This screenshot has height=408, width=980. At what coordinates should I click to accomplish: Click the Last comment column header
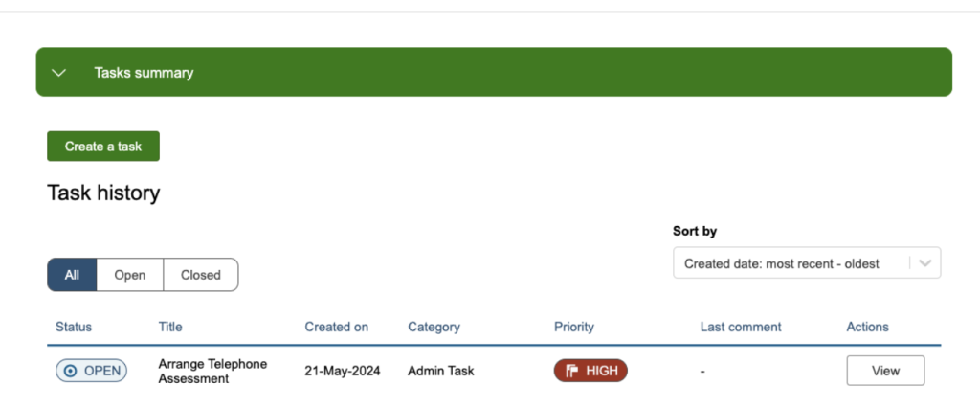(741, 327)
